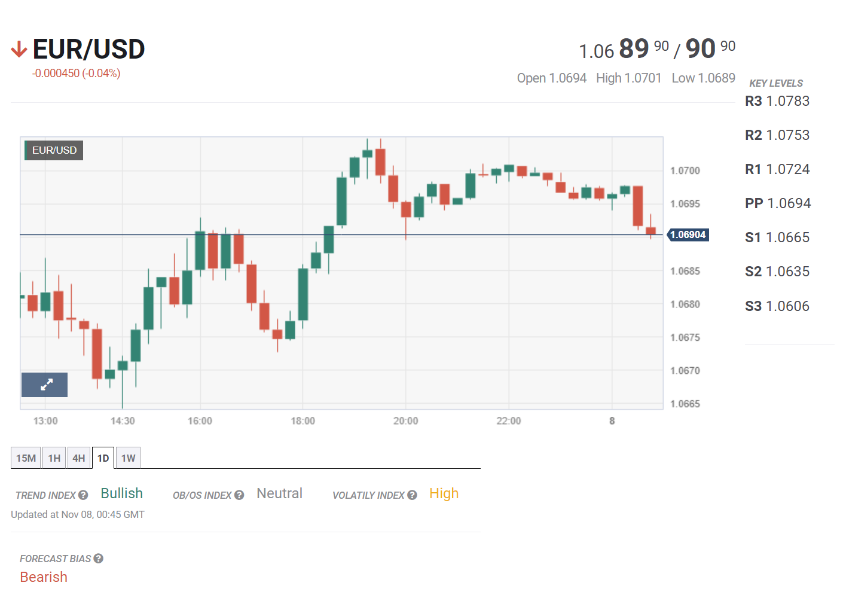
Task: Click the Updated at Nov 08 timestamp
Action: click(78, 514)
